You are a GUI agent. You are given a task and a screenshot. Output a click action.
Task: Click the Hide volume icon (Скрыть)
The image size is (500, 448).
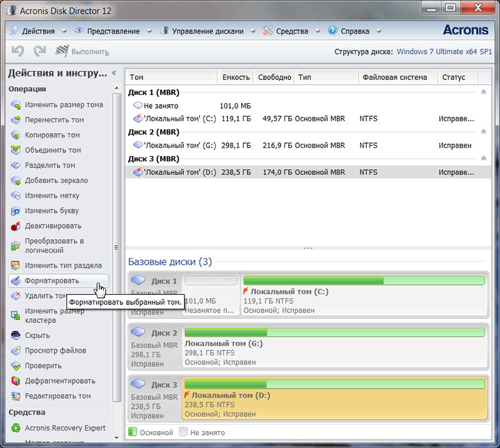16,335
